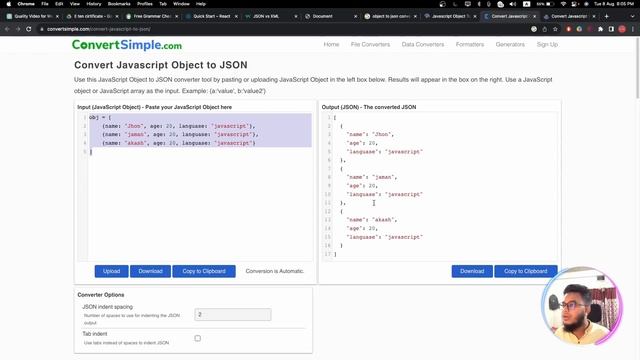Click the JSON indent spacing field
The image size is (640, 360).
pyautogui.click(x=233, y=314)
